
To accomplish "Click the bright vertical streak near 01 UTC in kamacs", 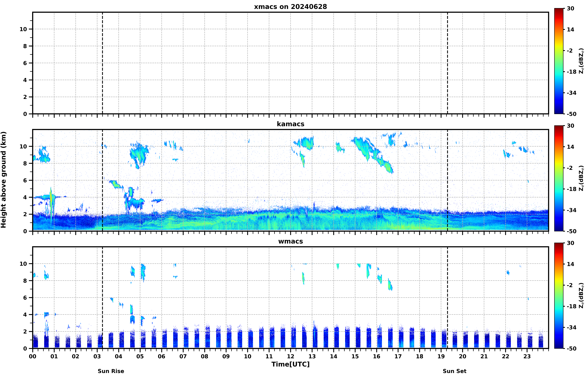I will point(51,205).
